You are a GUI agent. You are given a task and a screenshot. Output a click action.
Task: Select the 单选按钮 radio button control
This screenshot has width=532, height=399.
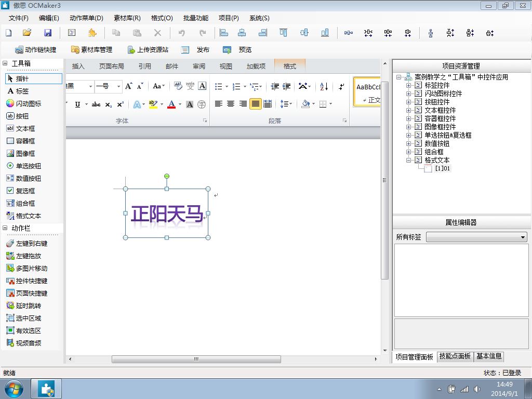(24, 166)
